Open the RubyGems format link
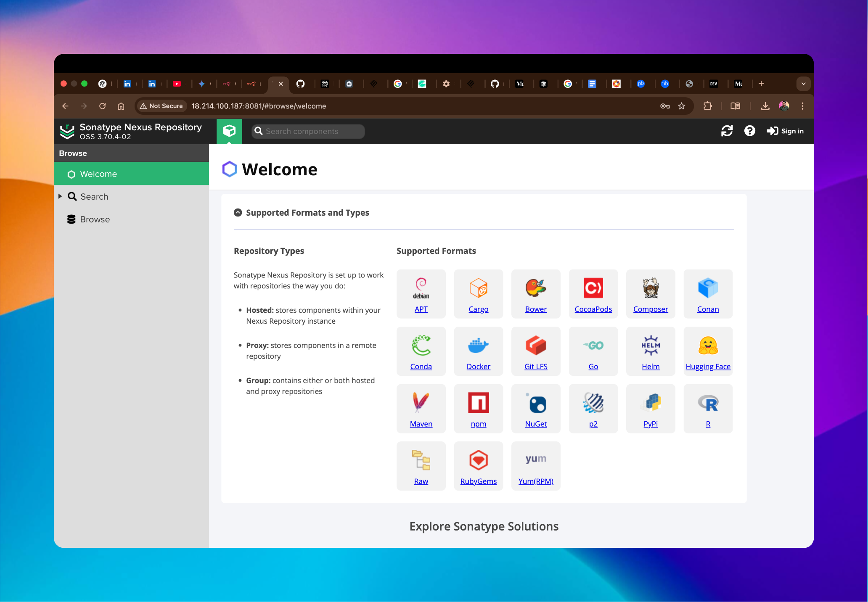 (x=479, y=481)
